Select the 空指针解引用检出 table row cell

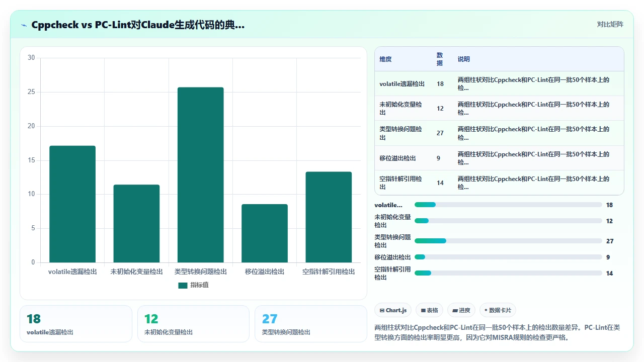(x=404, y=183)
